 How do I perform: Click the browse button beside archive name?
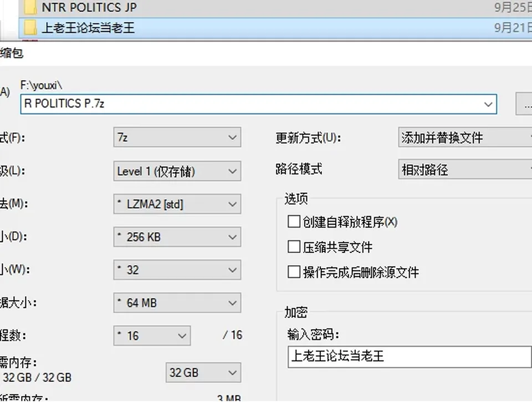tap(524, 104)
